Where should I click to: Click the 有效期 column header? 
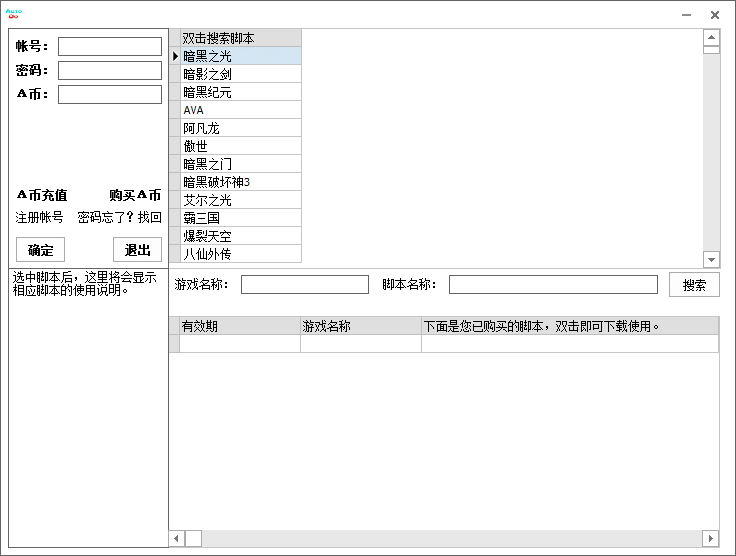240,326
